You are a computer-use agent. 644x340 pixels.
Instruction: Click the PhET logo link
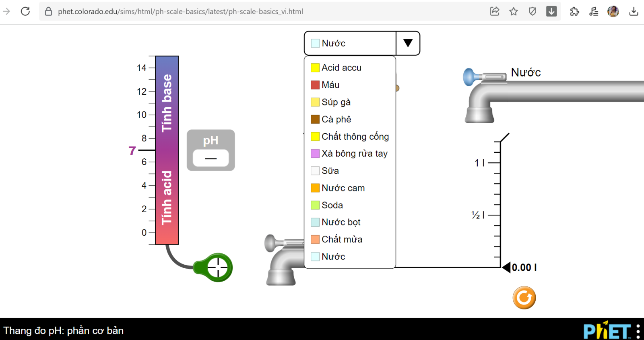click(x=607, y=331)
